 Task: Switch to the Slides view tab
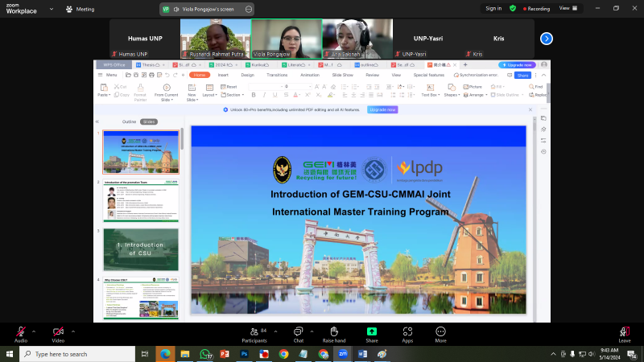(149, 121)
